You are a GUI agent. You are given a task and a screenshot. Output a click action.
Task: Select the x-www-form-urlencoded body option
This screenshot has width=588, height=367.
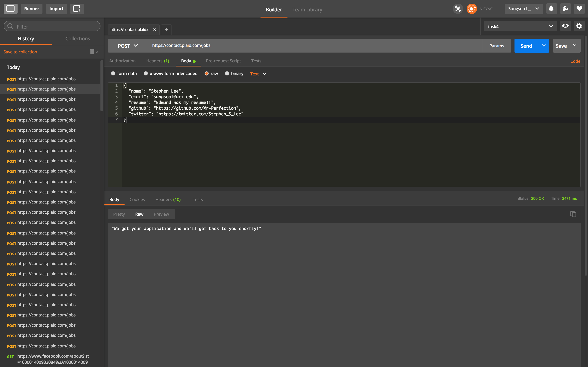coord(146,74)
